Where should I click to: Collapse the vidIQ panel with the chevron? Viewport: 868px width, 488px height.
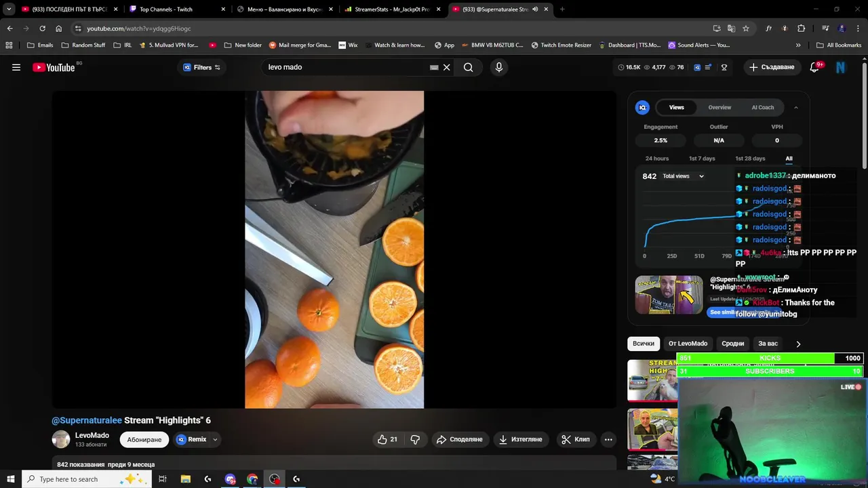[796, 107]
